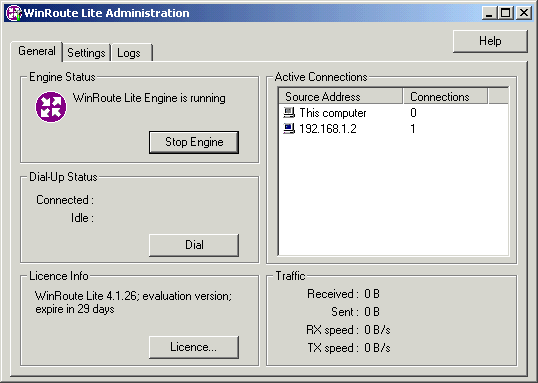Select the "192.168.1.2" address text
The width and height of the screenshot is (538, 383).
click(x=328, y=129)
